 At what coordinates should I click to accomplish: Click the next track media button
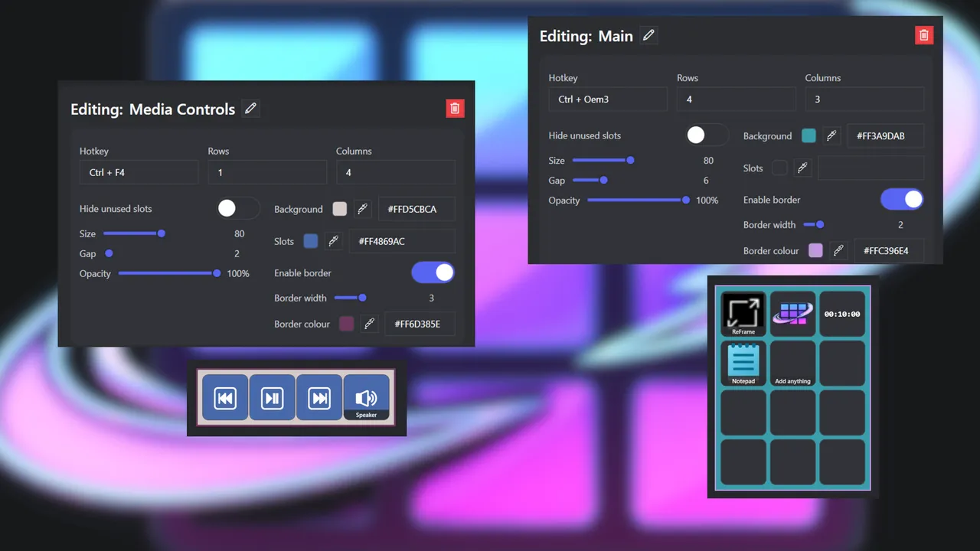319,397
